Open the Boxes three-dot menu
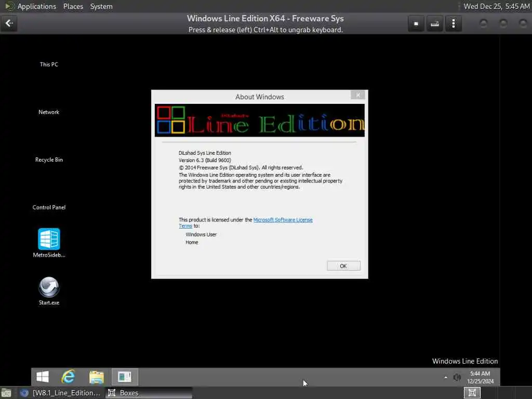532x399 pixels. pyautogui.click(x=453, y=24)
